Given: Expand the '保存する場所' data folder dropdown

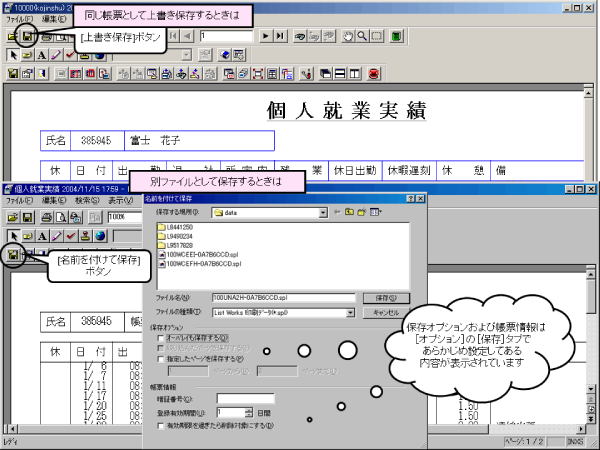Looking at the screenshot, I should click(x=323, y=213).
